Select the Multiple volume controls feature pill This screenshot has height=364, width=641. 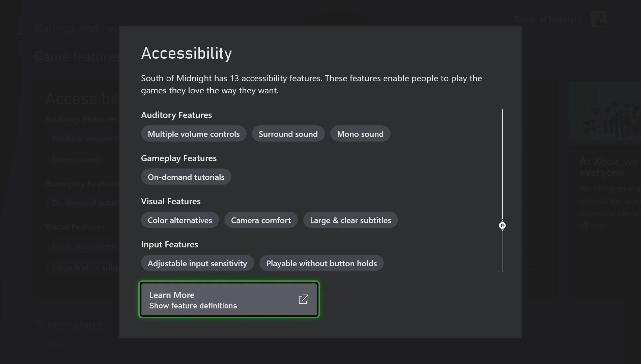(x=193, y=133)
